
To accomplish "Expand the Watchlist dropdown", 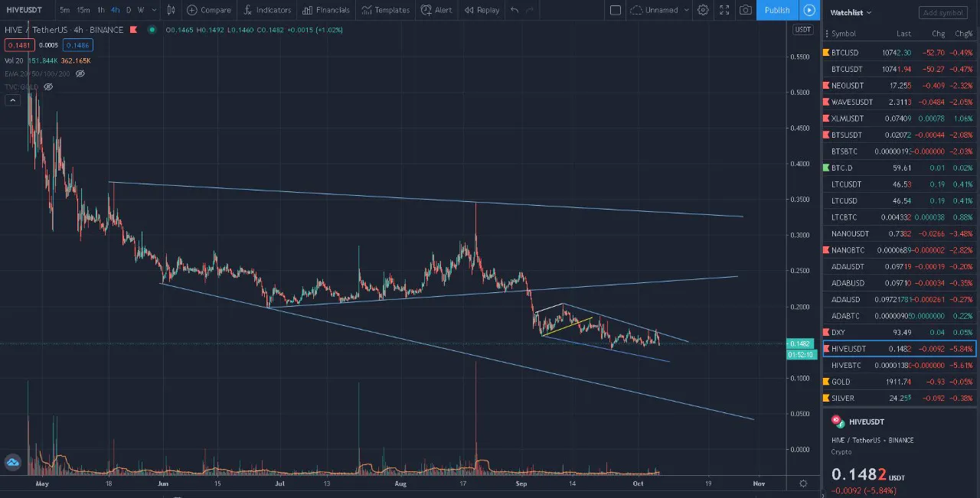I will tap(851, 12).
